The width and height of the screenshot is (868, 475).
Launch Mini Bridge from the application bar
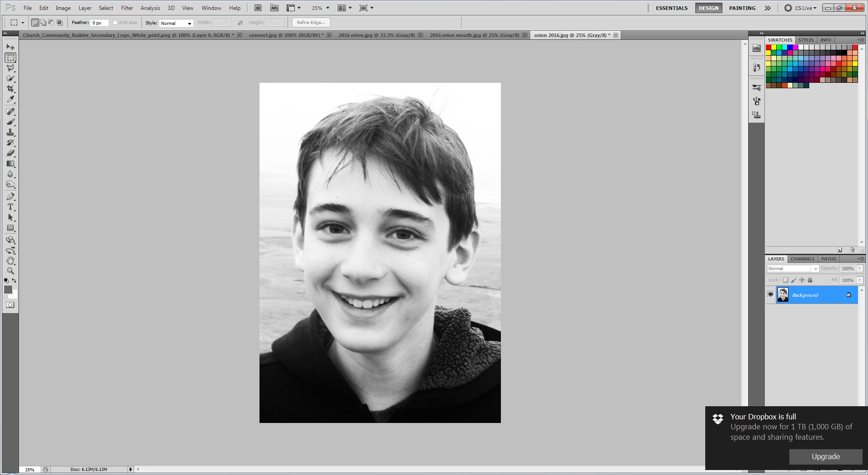[274, 8]
